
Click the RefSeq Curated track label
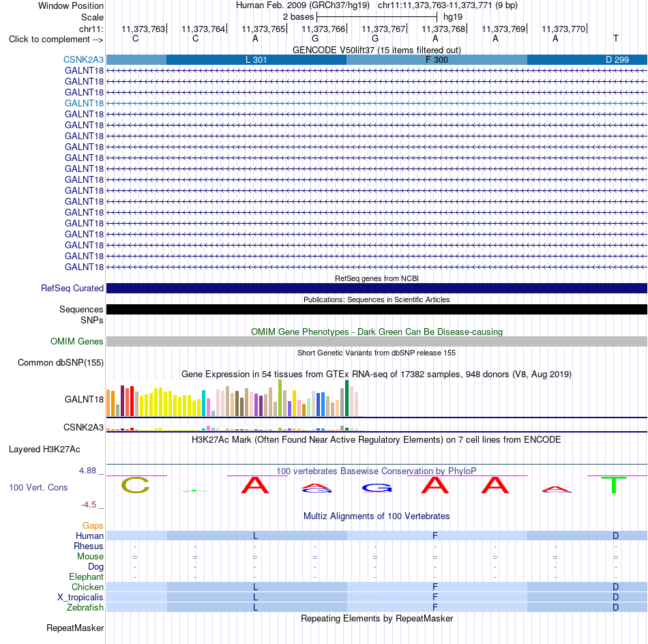72,288
